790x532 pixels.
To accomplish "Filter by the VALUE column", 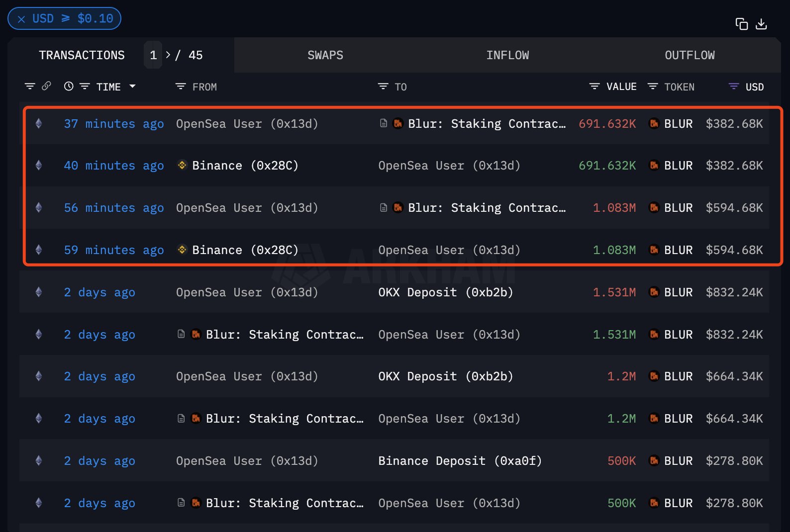I will click(594, 87).
